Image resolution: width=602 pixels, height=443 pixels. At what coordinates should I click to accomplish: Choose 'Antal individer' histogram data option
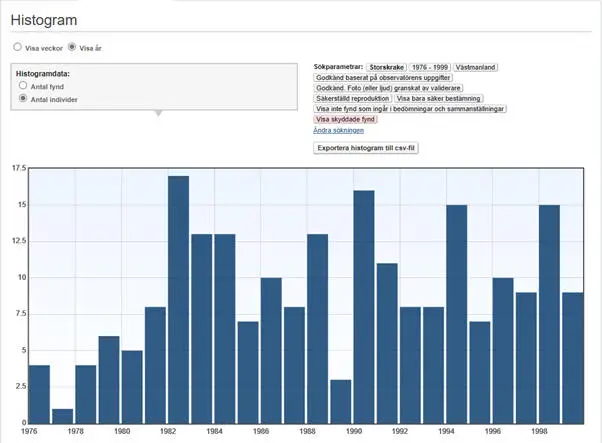coord(24,100)
